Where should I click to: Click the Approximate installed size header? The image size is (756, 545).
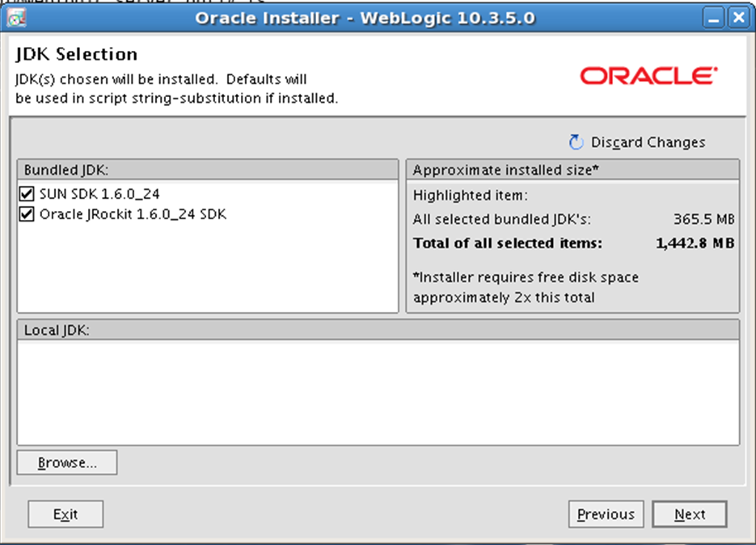(572, 170)
